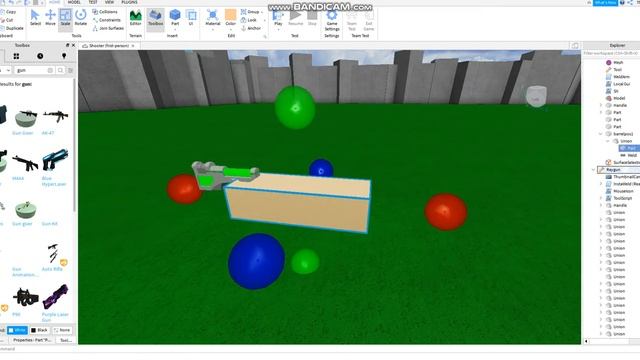Image resolution: width=640 pixels, height=360 pixels.
Task: Focus the Toolbox search field 'gun'
Action: pos(33,70)
